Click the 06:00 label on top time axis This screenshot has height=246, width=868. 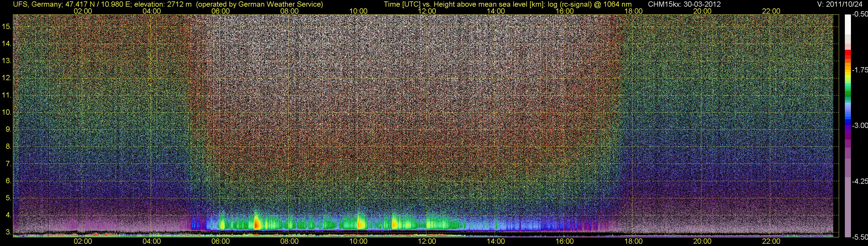pos(220,11)
